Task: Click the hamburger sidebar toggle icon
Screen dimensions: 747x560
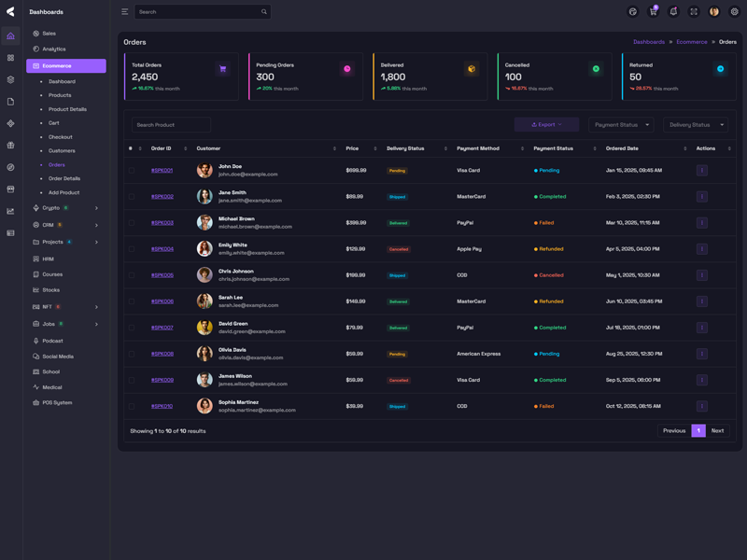Action: 125,12
